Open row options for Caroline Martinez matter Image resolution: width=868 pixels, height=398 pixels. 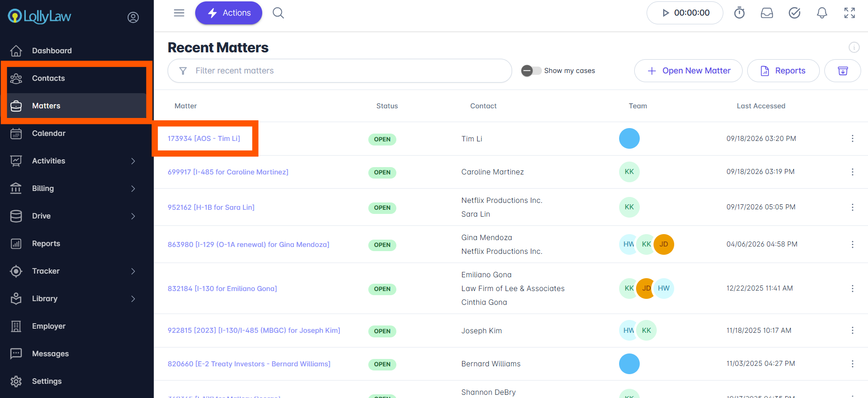point(852,172)
